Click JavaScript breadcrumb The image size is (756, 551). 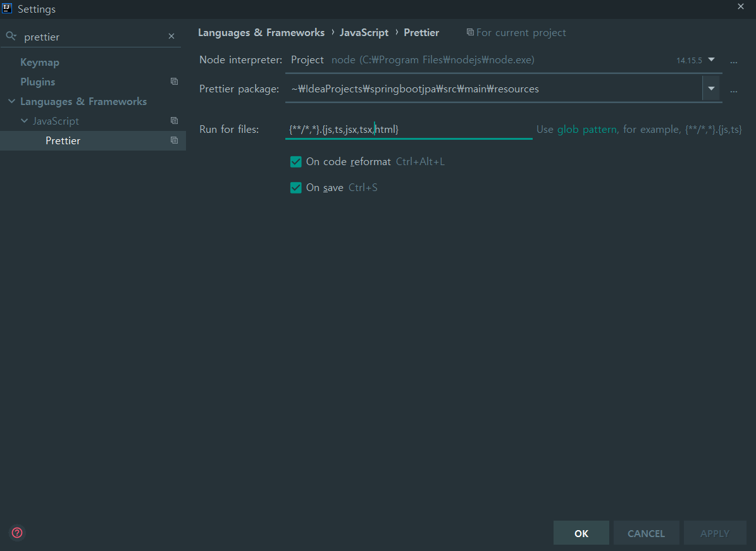pyautogui.click(x=364, y=32)
